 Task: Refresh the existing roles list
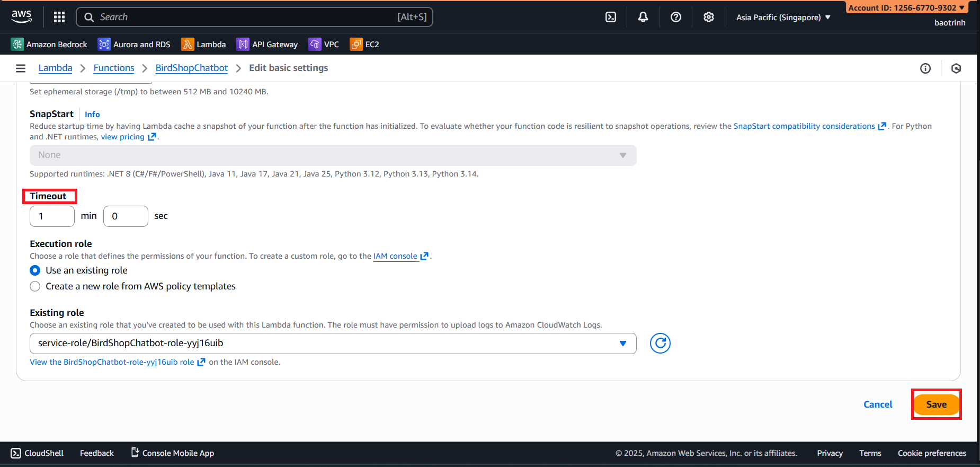pyautogui.click(x=660, y=343)
